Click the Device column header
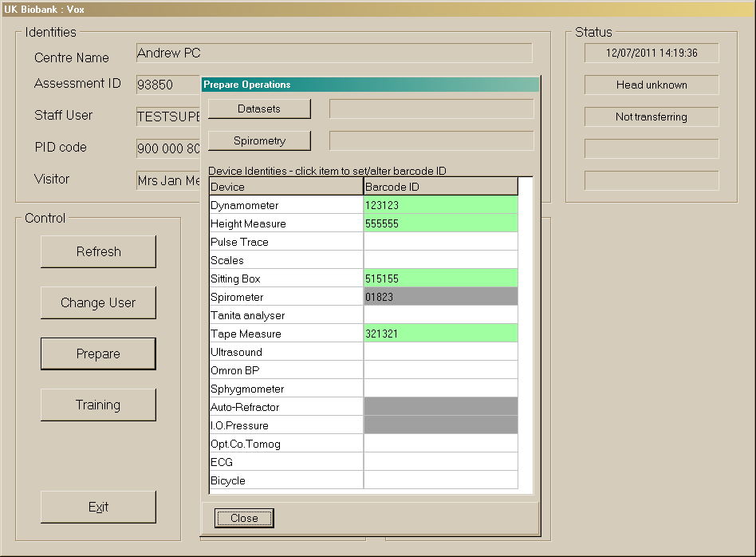The width and height of the screenshot is (756, 557). pyautogui.click(x=285, y=187)
